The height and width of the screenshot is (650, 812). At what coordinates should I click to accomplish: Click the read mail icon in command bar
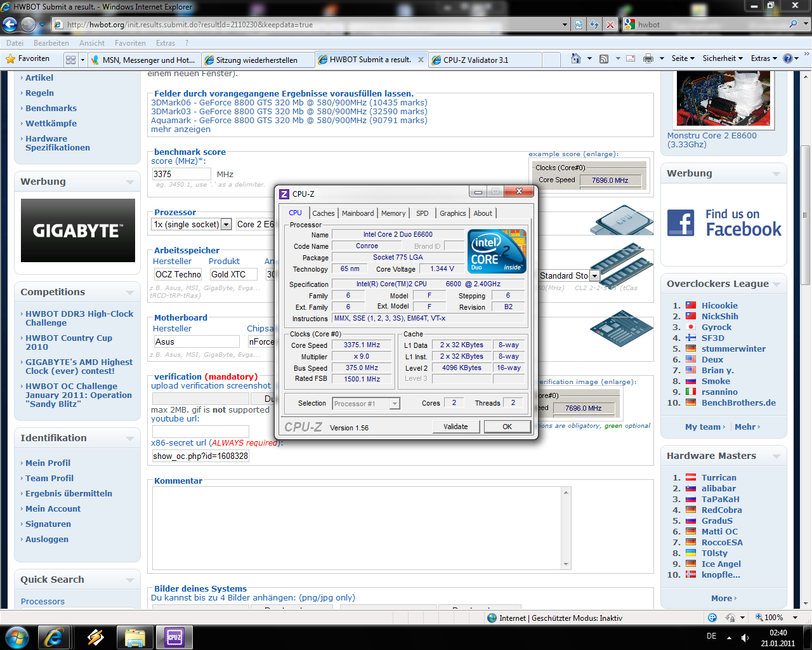coord(631,58)
